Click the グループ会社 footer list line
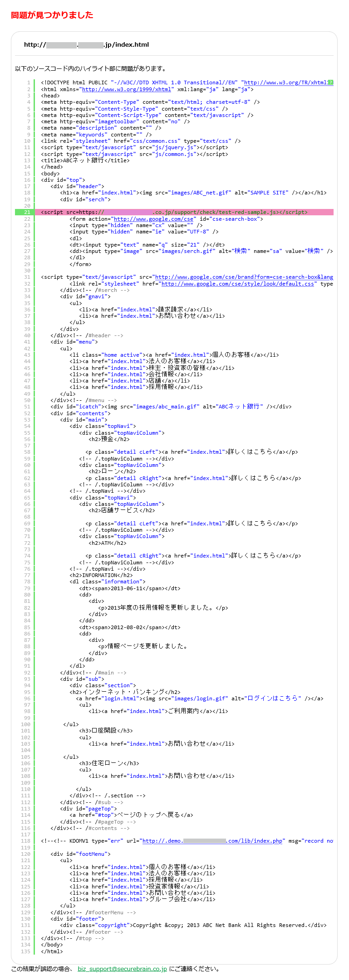The width and height of the screenshot is (349, 980). coord(143,899)
